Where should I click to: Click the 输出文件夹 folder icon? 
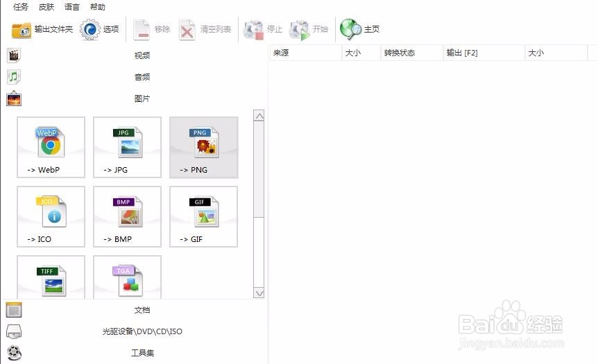click(x=22, y=30)
